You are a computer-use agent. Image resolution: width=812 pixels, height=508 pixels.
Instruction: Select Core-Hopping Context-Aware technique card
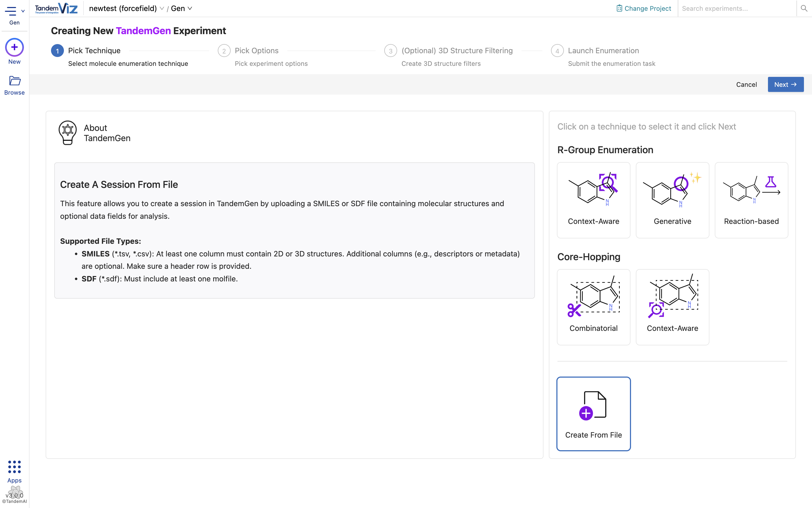point(672,307)
